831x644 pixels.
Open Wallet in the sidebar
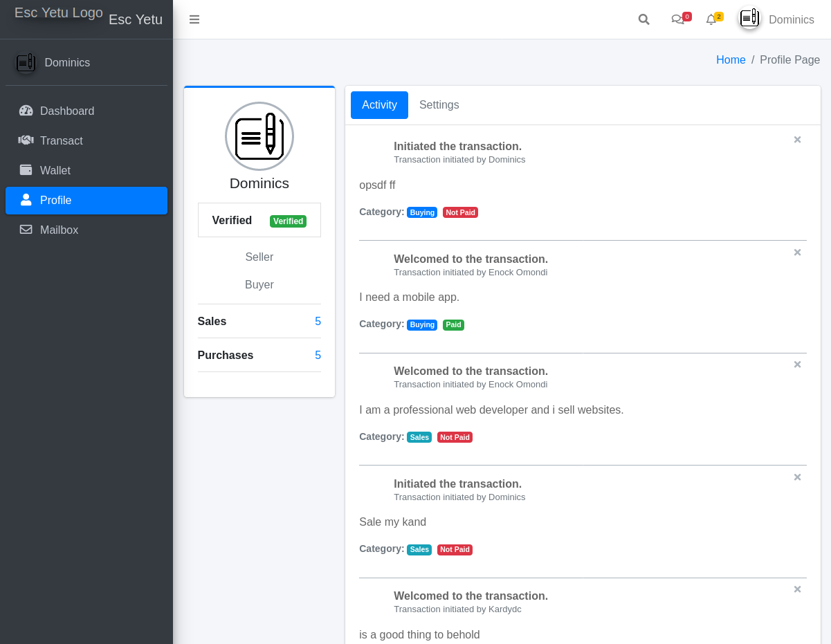[x=55, y=170]
